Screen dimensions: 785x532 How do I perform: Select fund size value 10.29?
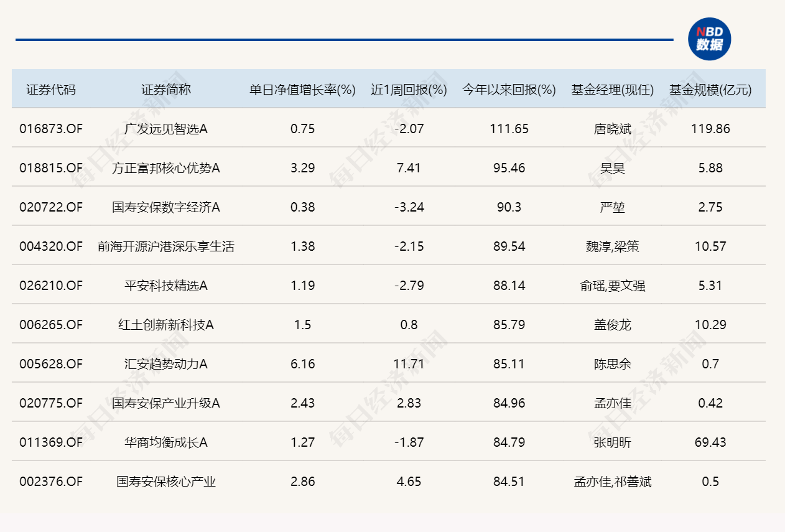tap(710, 325)
